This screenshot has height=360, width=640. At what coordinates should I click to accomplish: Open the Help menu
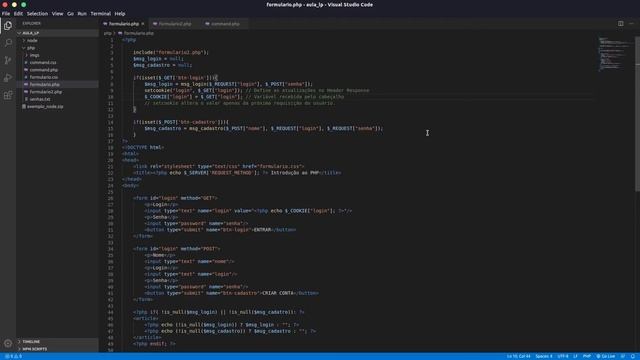point(120,13)
